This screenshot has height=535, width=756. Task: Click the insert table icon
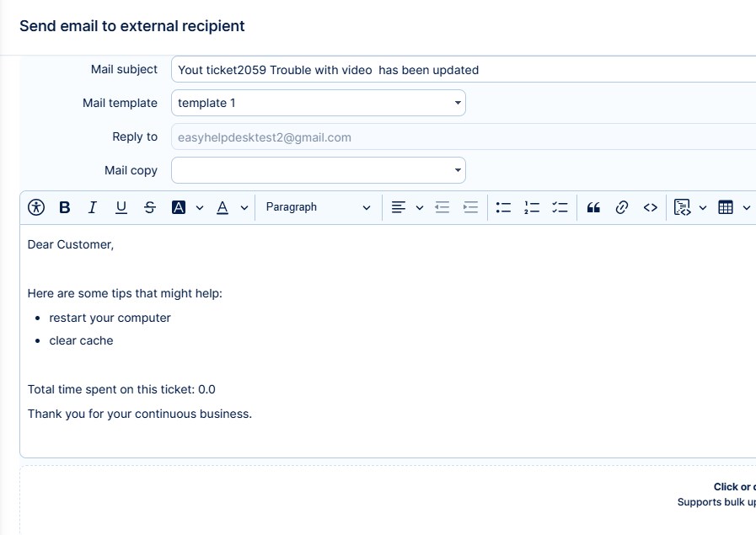726,207
